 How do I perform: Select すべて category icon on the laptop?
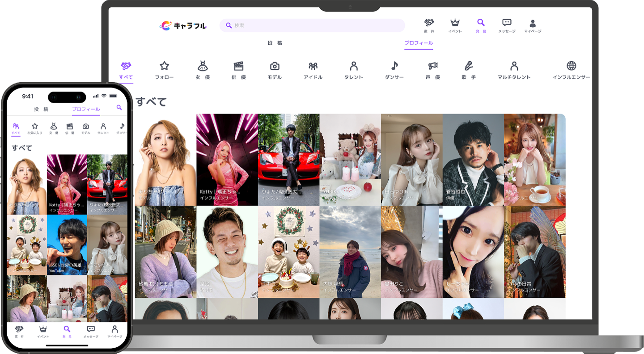[x=126, y=66]
